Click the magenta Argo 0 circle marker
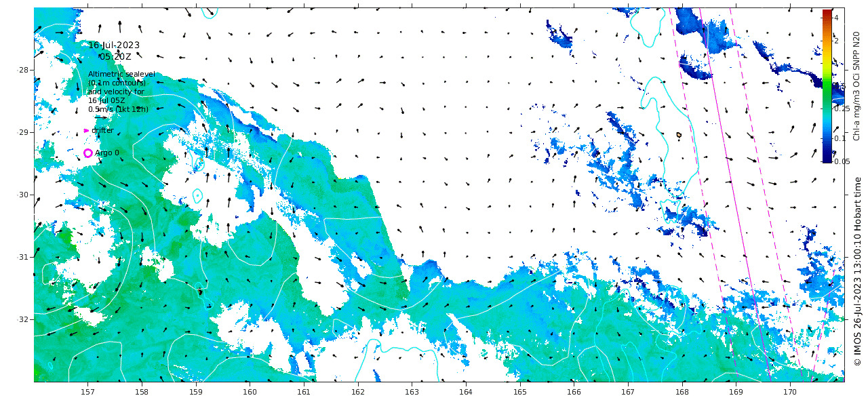This screenshot has height=400, width=868. (x=88, y=153)
